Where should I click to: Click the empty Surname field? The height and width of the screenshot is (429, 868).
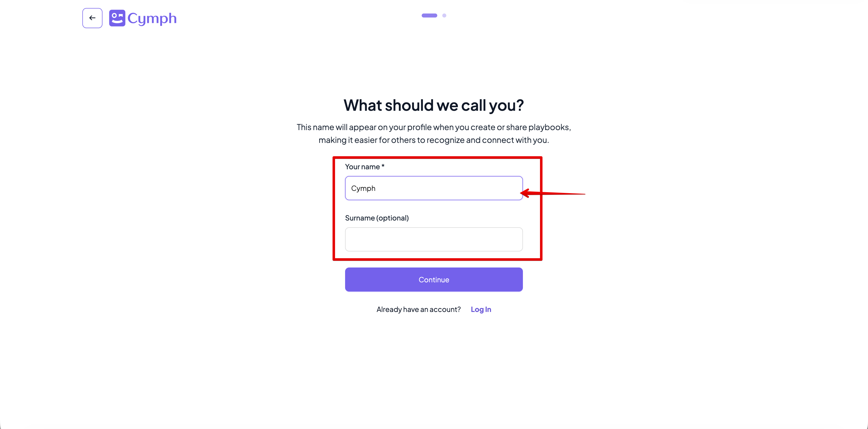click(434, 239)
